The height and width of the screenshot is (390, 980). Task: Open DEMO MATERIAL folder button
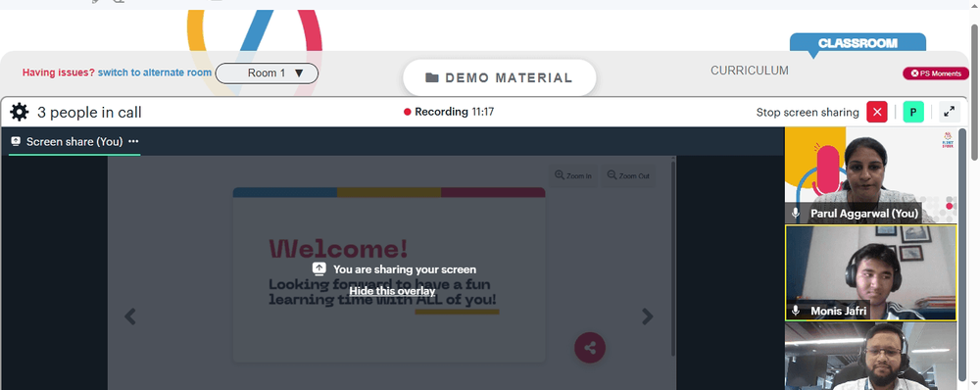pyautogui.click(x=500, y=77)
